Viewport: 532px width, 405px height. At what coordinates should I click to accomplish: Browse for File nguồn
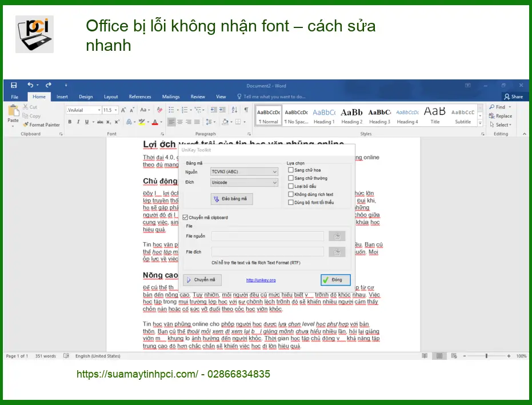337,236
